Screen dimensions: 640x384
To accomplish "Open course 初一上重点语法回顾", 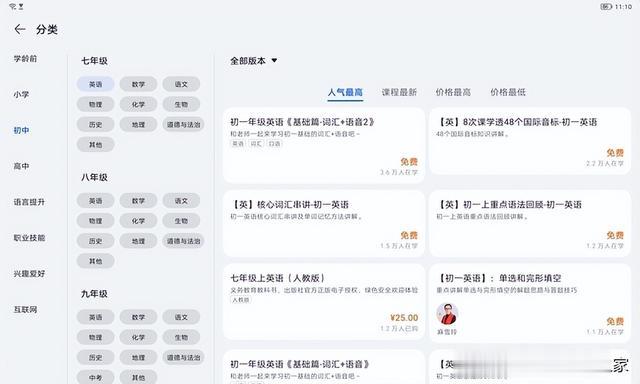I will (x=530, y=224).
